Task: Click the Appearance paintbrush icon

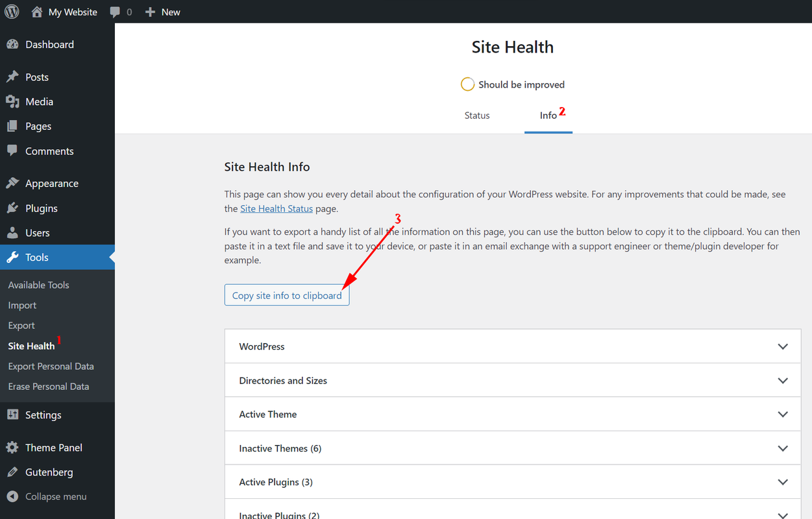Action: (12, 183)
